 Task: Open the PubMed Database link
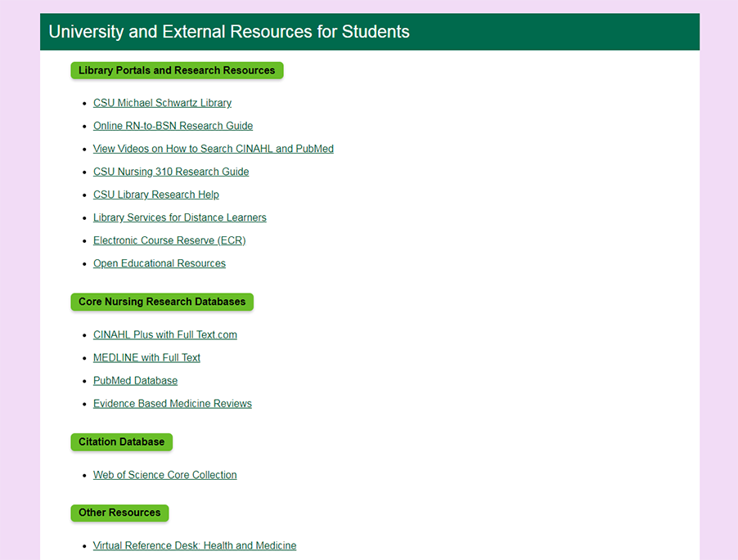click(x=135, y=380)
